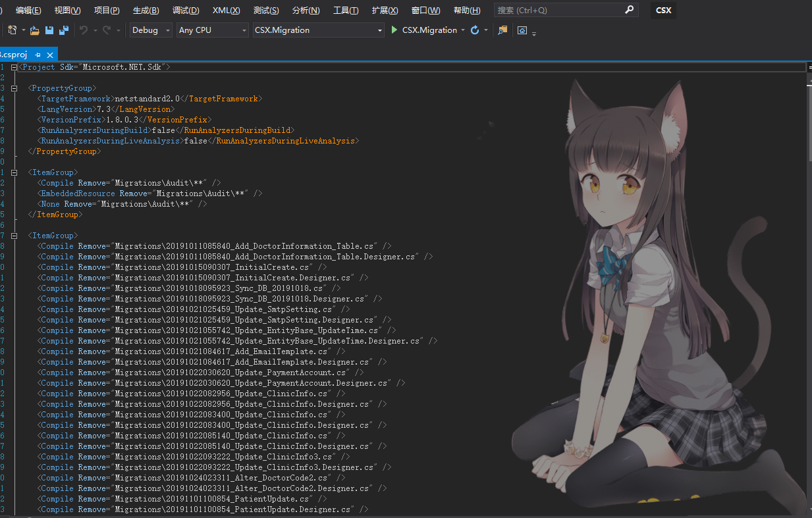Click the New Item toolbar icon
Viewport: 812px width, 518px height.
click(x=12, y=30)
